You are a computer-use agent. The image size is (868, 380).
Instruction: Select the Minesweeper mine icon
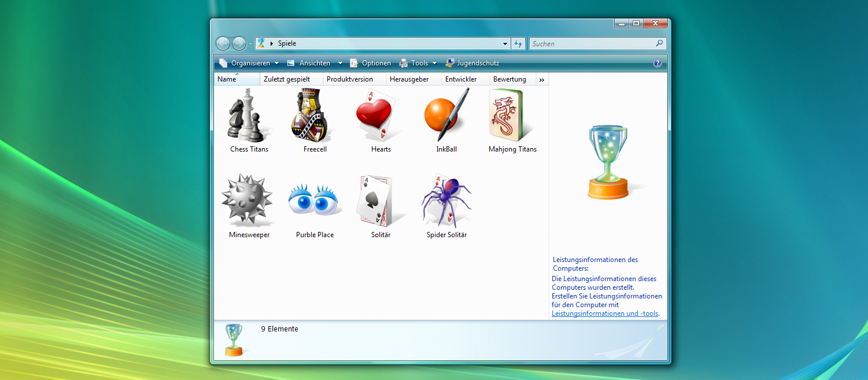click(x=249, y=200)
